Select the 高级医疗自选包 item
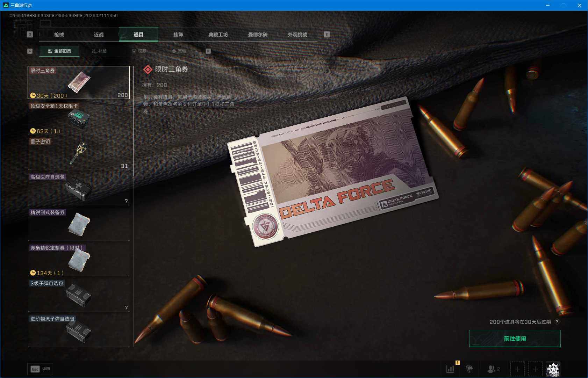This screenshot has height=378, width=588. [79, 189]
